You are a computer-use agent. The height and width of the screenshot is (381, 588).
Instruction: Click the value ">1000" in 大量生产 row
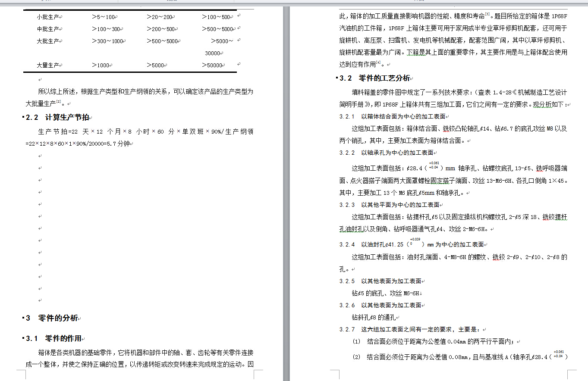click(x=101, y=66)
